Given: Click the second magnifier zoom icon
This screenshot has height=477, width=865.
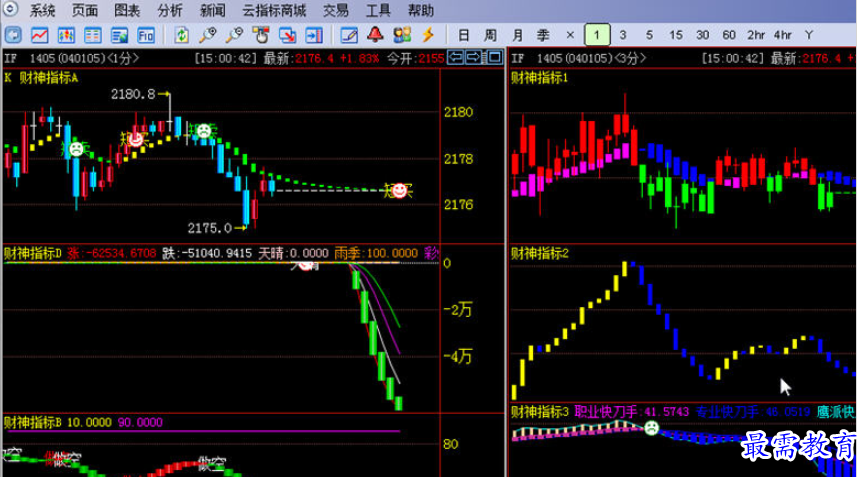Looking at the screenshot, I should 234,35.
